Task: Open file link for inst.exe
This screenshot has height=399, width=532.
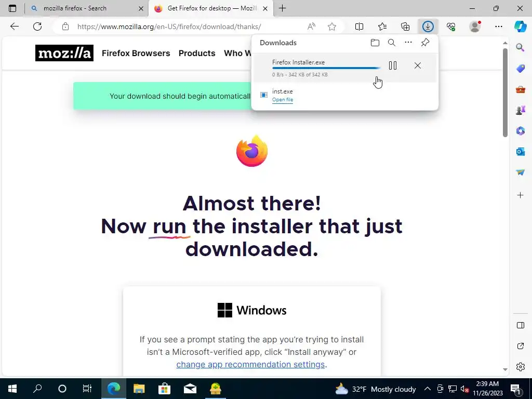Action: (x=282, y=100)
